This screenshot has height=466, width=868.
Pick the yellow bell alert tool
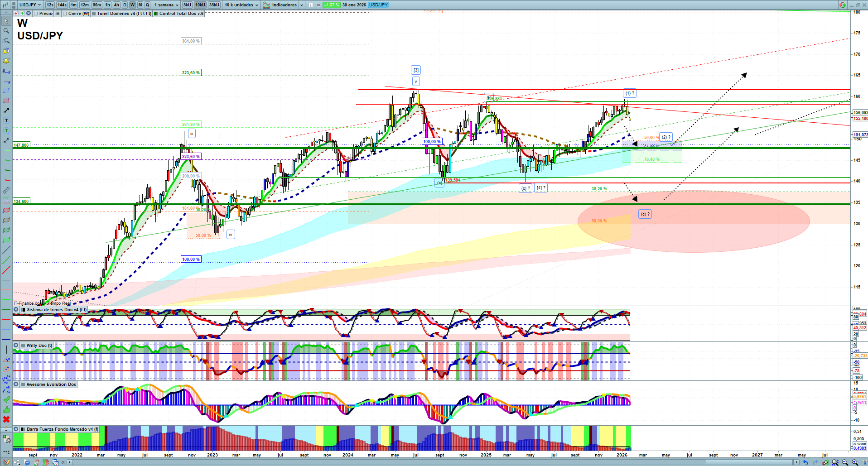6,61
